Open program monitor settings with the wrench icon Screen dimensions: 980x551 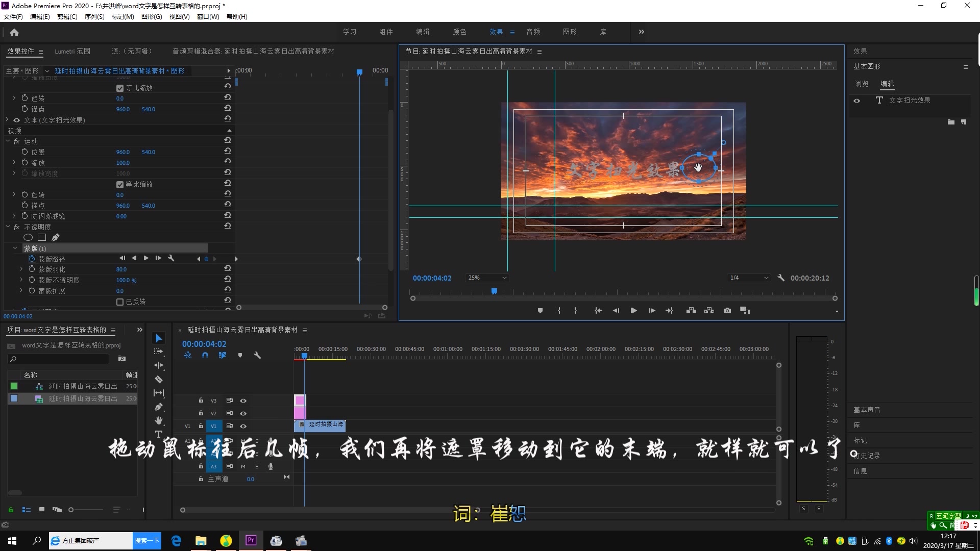pos(781,278)
